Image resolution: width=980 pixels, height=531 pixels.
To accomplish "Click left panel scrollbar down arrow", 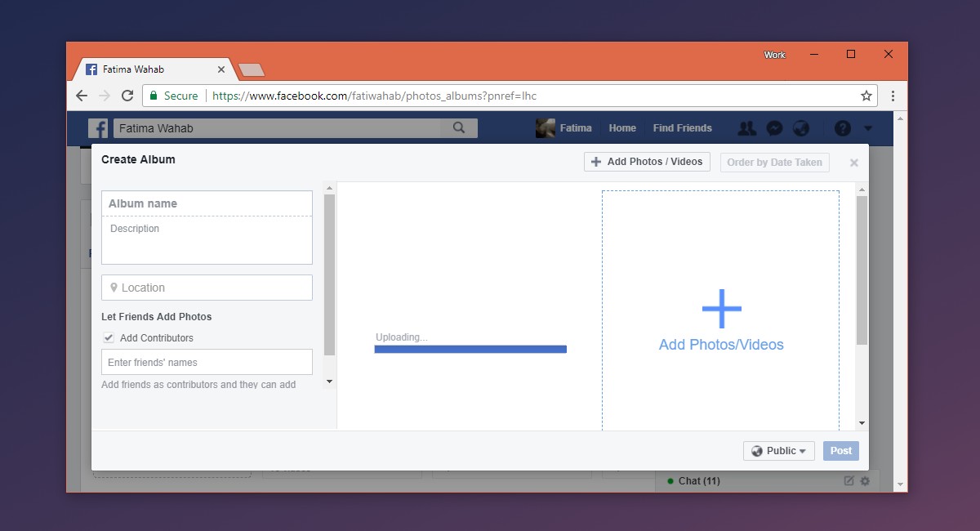I will click(329, 382).
